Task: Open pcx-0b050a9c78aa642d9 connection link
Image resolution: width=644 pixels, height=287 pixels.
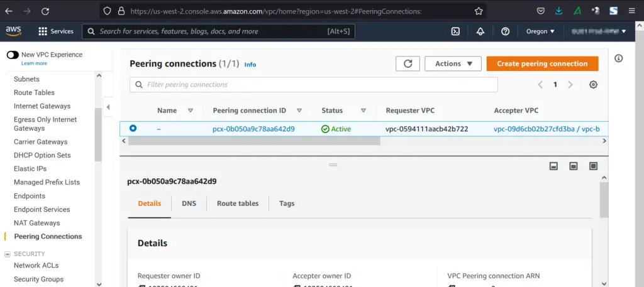Action: click(x=253, y=129)
